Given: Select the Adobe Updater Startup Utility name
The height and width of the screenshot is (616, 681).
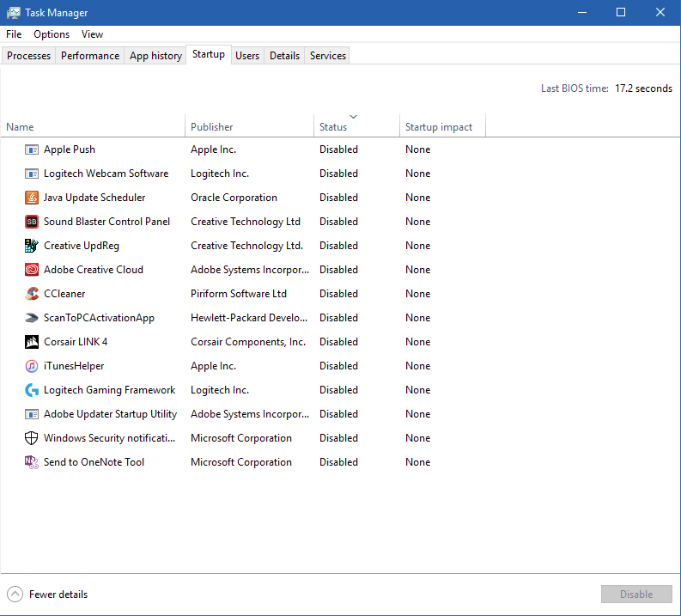Looking at the screenshot, I should coord(110,414).
